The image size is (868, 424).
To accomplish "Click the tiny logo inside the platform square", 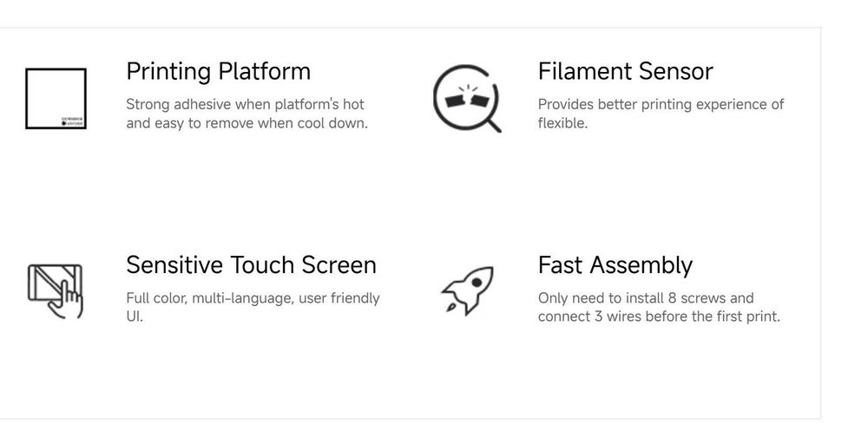I will pyautogui.click(x=73, y=121).
